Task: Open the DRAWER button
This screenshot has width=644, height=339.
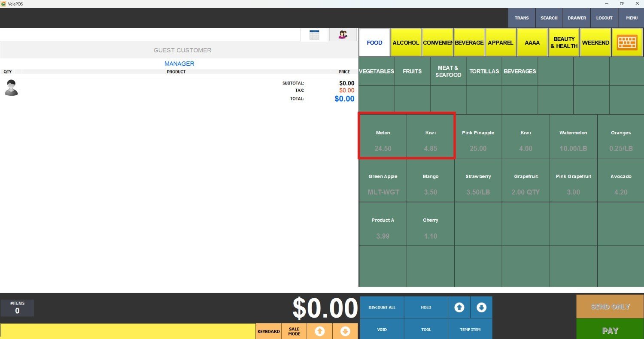Action: coord(577,18)
